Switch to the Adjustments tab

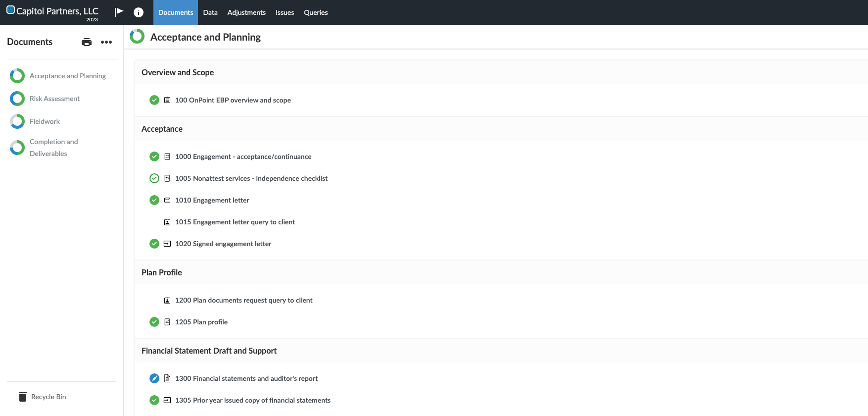tap(246, 12)
